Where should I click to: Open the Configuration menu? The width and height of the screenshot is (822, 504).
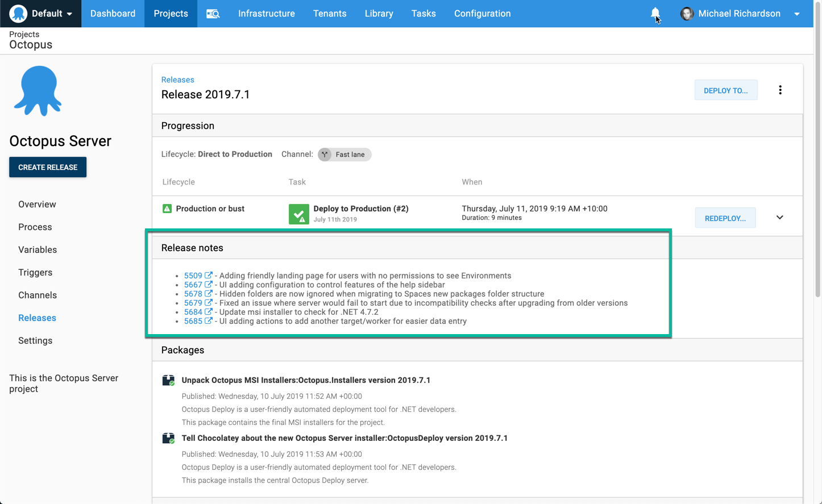[x=482, y=14]
